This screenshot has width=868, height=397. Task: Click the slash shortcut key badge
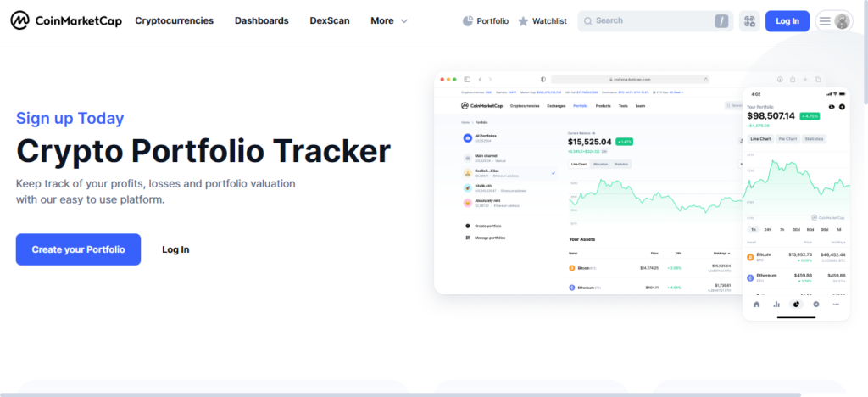click(x=721, y=21)
